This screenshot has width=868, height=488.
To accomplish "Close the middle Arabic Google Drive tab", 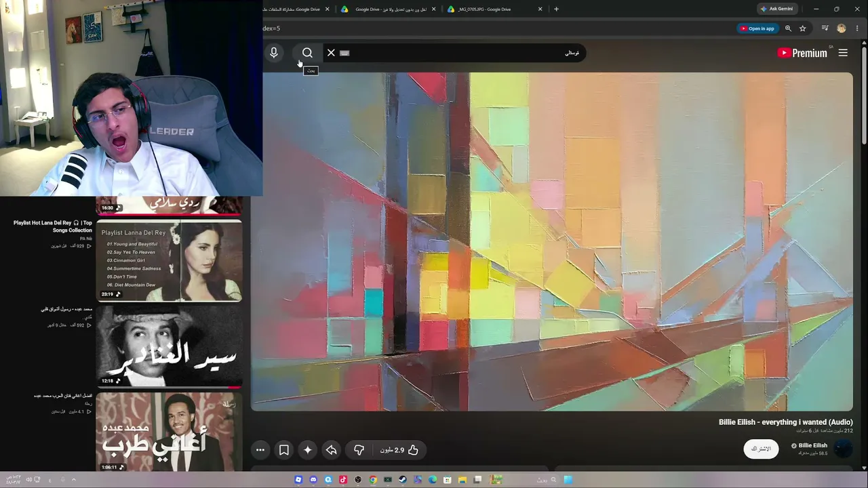I will 433,9.
